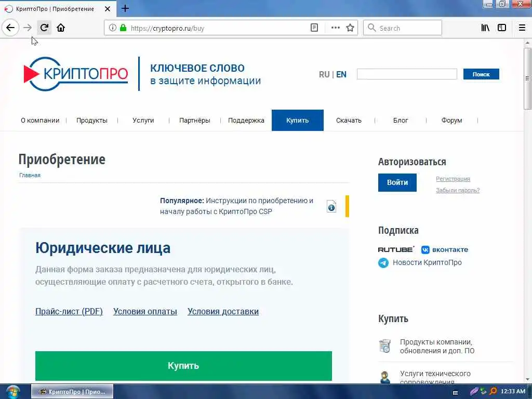This screenshot has height=399, width=532.
Task: Switch site language to EN
Action: (x=341, y=74)
